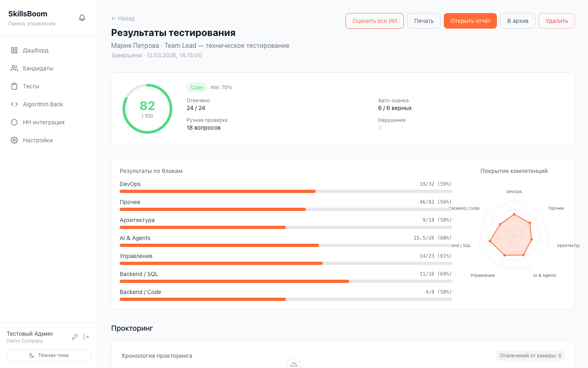The image size is (588, 368).
Task: Click the "15.5/26 (60%)" AI & Agents score
Action: point(433,238)
